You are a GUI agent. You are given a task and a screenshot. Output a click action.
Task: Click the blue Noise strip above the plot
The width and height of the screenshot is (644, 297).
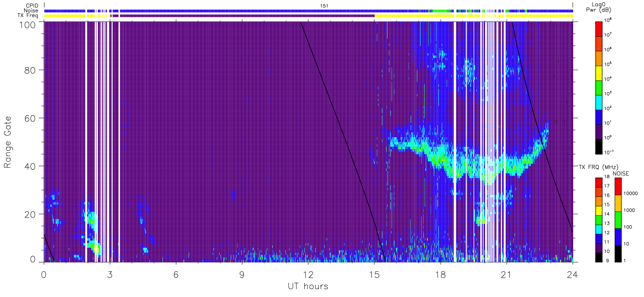click(x=308, y=10)
